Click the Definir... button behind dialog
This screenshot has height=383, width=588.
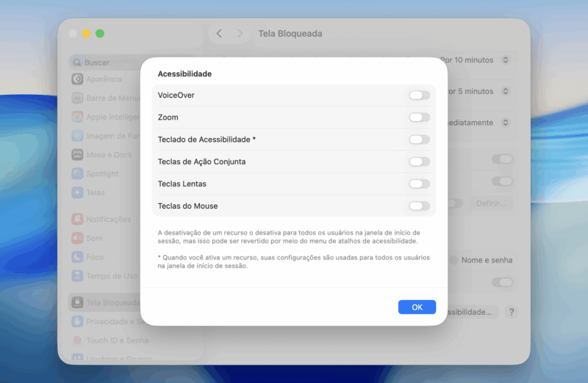(x=490, y=204)
